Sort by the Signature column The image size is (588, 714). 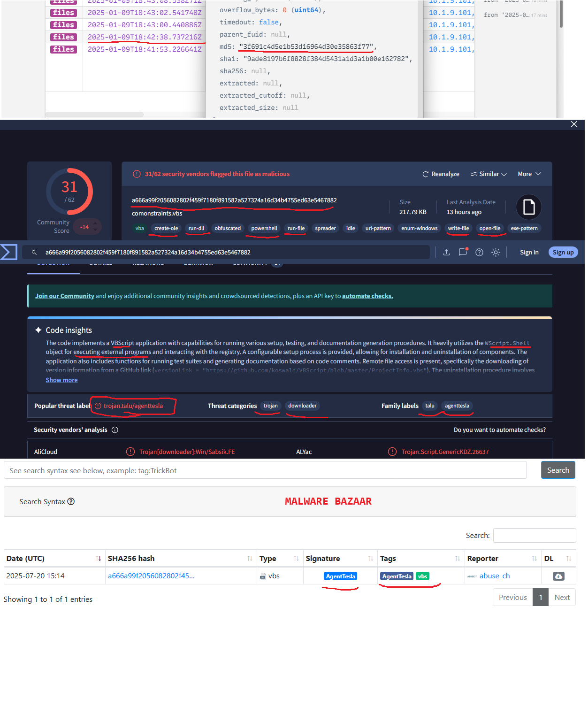pyautogui.click(x=340, y=559)
